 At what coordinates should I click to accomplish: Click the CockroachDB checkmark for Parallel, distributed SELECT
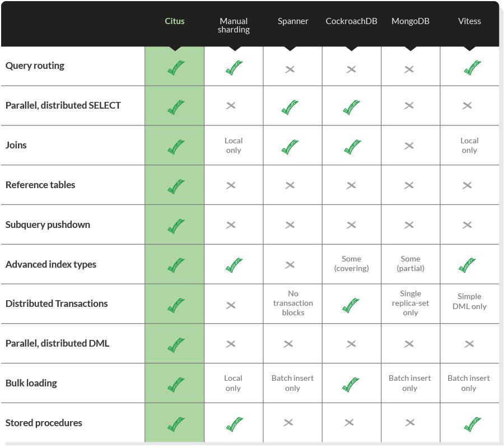coord(351,107)
